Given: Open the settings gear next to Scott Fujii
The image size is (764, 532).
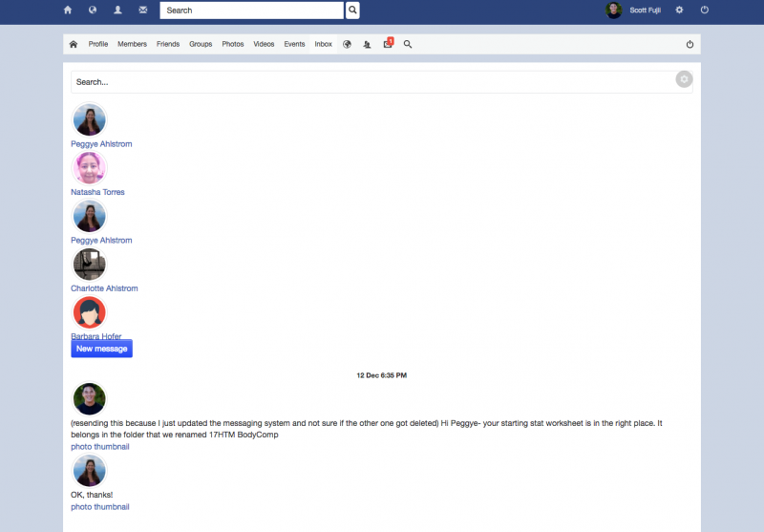Looking at the screenshot, I should click(x=679, y=10).
